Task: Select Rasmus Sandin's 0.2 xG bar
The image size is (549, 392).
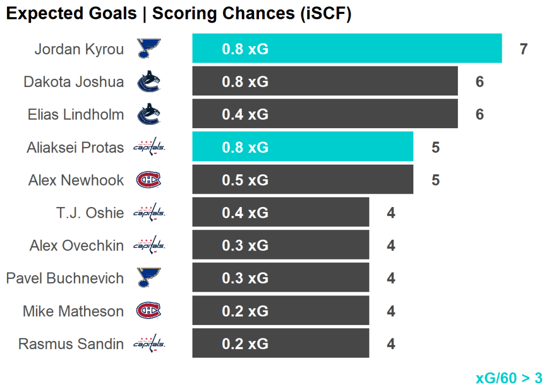Action: tap(280, 343)
